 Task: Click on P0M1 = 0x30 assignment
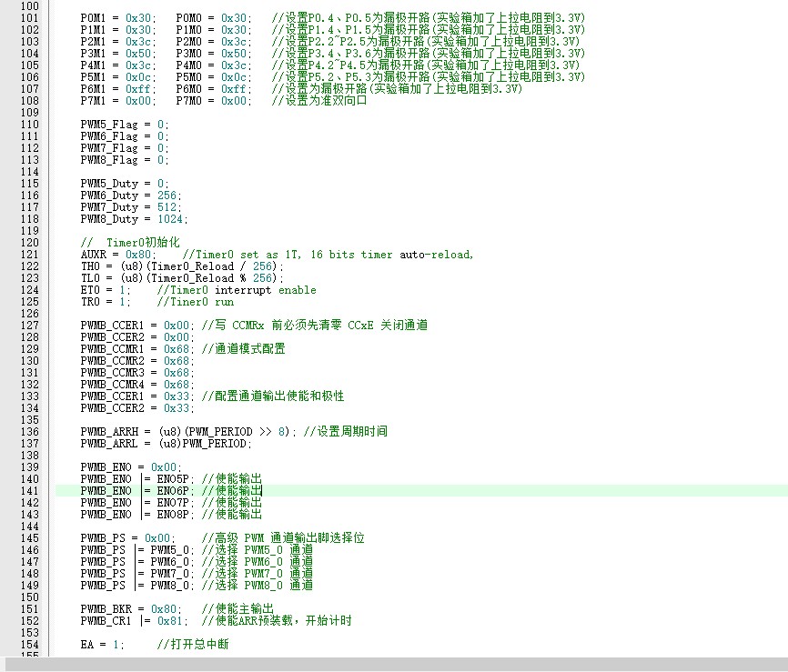118,18
